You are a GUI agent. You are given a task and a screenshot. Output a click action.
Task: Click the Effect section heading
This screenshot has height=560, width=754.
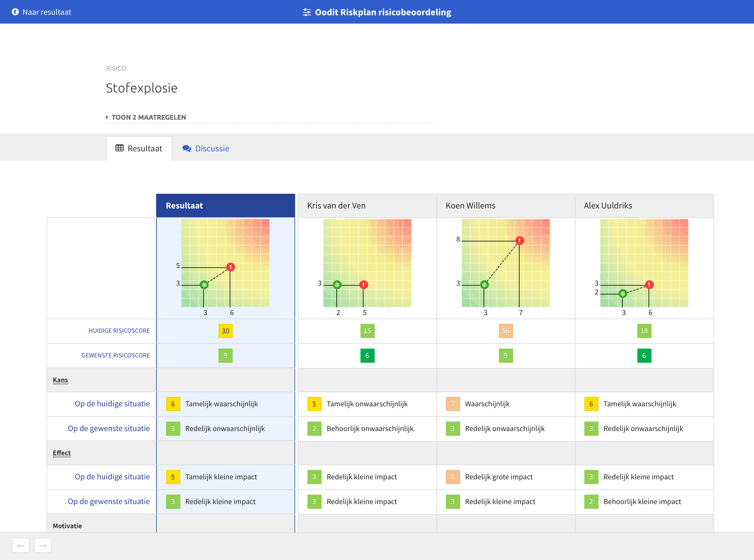click(62, 453)
